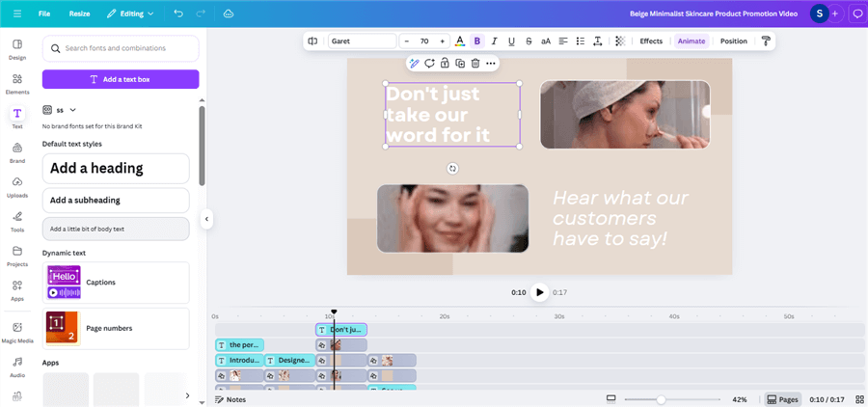868x407 pixels.
Task: Open the Resize menu
Action: 80,14
